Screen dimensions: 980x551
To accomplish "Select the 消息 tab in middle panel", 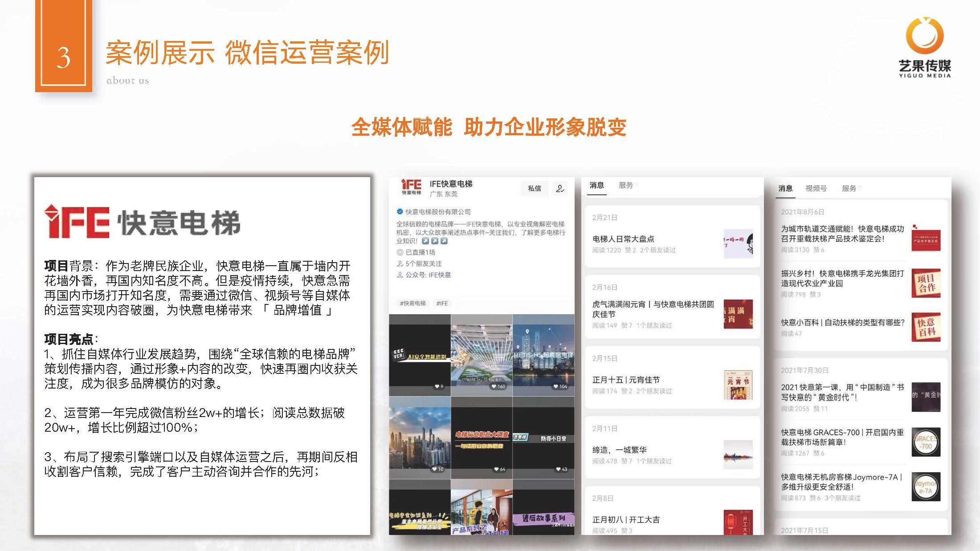I will (596, 185).
